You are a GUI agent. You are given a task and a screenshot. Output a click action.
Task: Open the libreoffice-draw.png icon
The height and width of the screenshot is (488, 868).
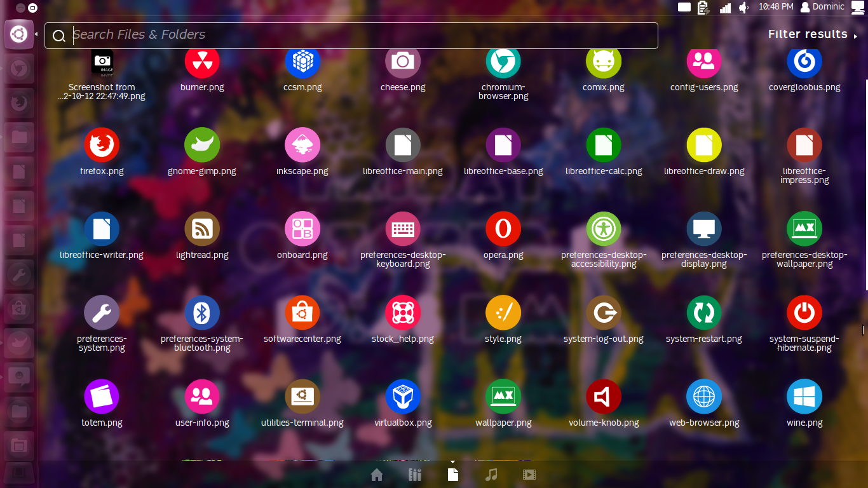pyautogui.click(x=704, y=145)
